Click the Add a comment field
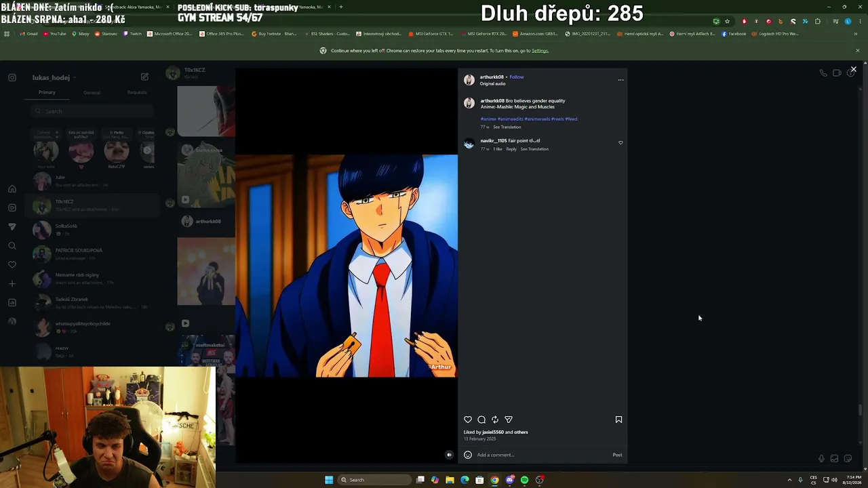868x488 pixels. pyautogui.click(x=542, y=455)
